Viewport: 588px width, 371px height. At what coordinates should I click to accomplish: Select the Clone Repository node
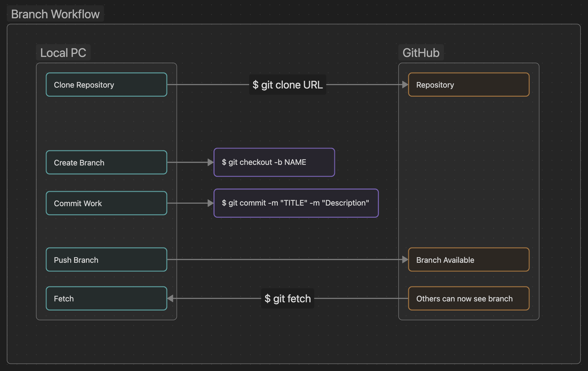pyautogui.click(x=106, y=85)
